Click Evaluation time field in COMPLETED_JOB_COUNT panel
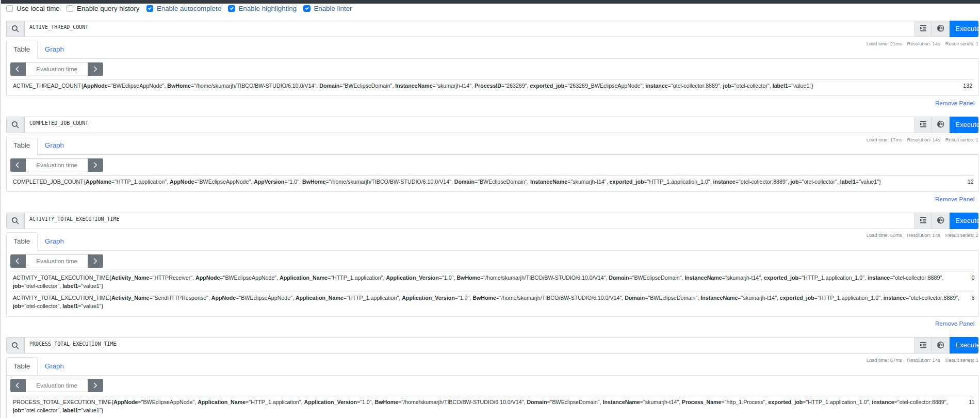980x418 pixels. click(57, 165)
